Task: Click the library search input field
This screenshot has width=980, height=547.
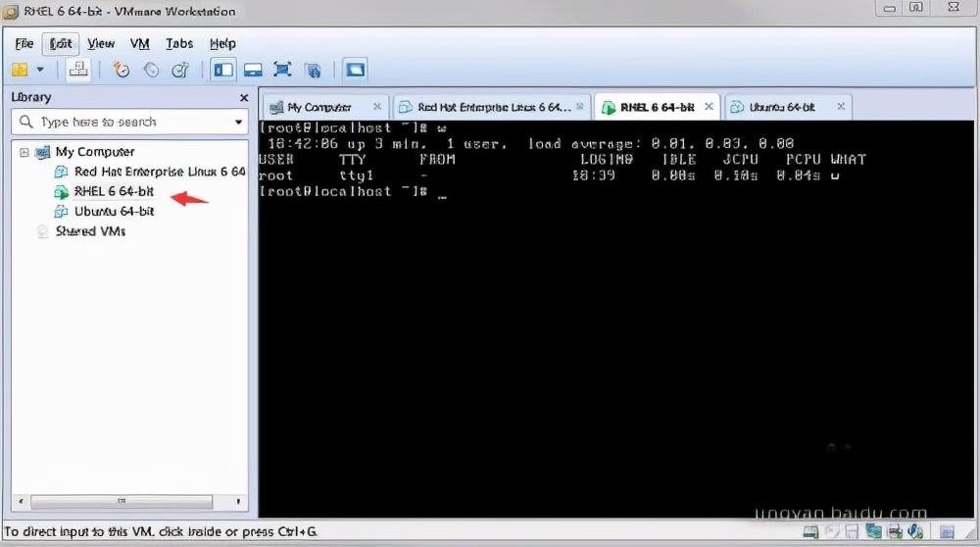Action: coord(129,122)
